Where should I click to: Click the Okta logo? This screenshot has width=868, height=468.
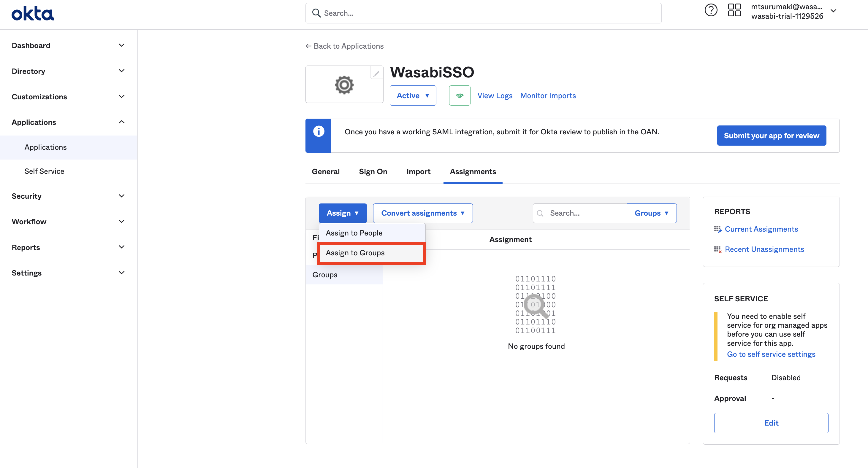tap(33, 14)
